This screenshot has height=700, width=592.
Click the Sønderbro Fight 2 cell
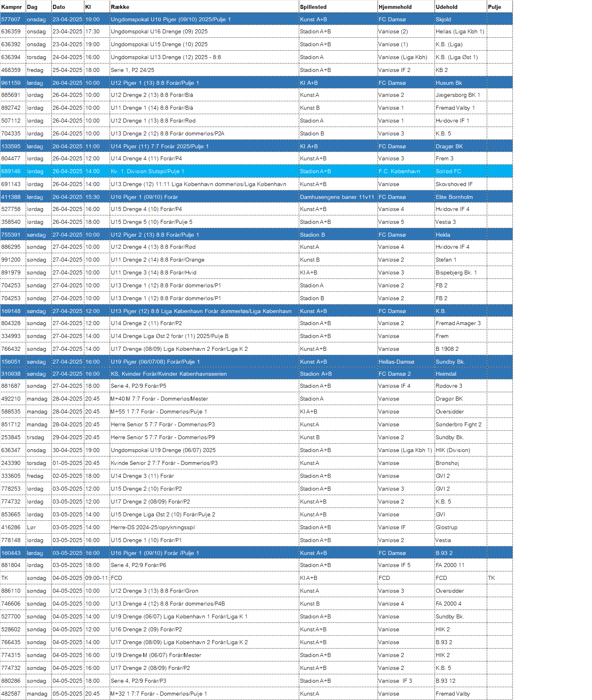point(461,424)
